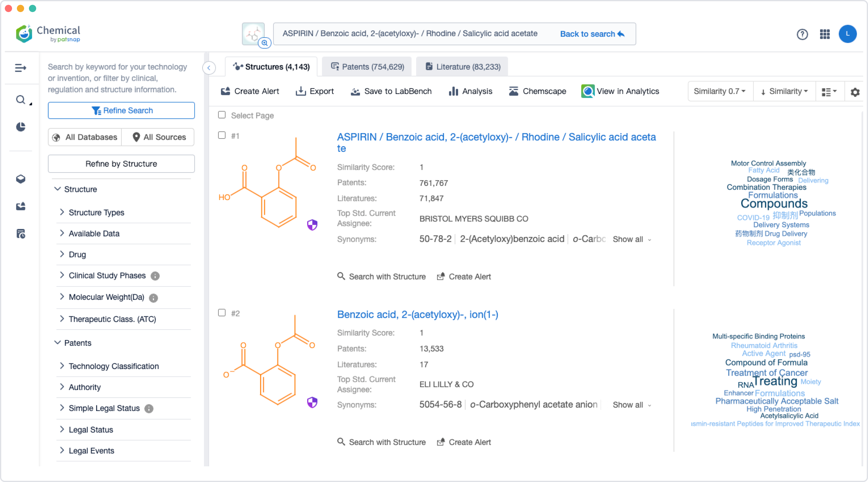868x482 pixels.
Task: Click the structure search thumbnail magnifier icon
Action: point(265,43)
